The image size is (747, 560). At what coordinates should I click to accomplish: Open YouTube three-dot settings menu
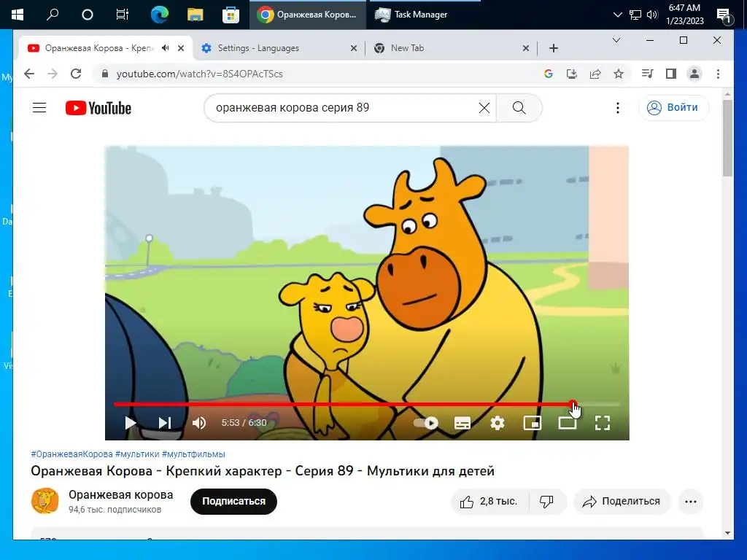617,108
